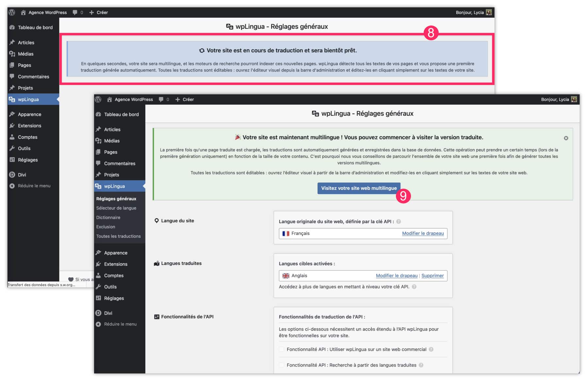Open Toutes les traductions submenu item
Viewport: 588px width, 381px height.
pos(118,236)
